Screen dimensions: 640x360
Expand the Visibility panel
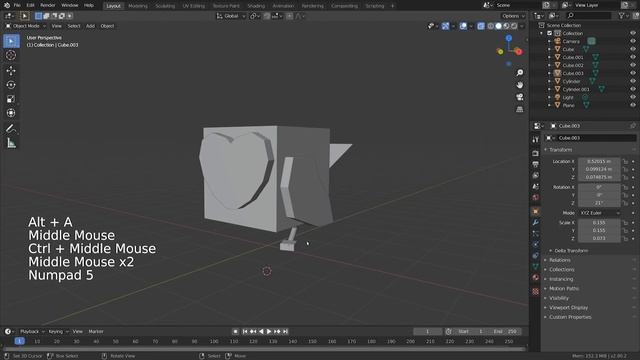[x=558, y=298]
